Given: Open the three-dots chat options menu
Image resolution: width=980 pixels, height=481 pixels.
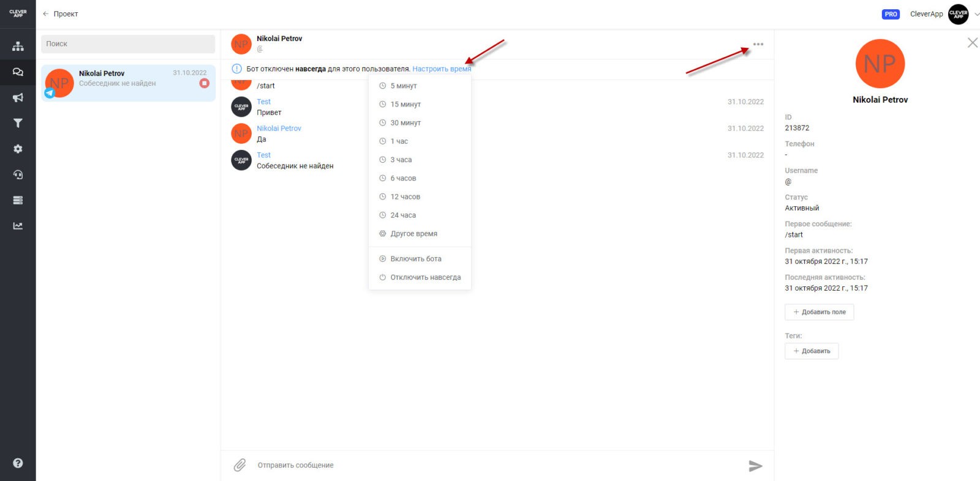Looking at the screenshot, I should pyautogui.click(x=758, y=44).
